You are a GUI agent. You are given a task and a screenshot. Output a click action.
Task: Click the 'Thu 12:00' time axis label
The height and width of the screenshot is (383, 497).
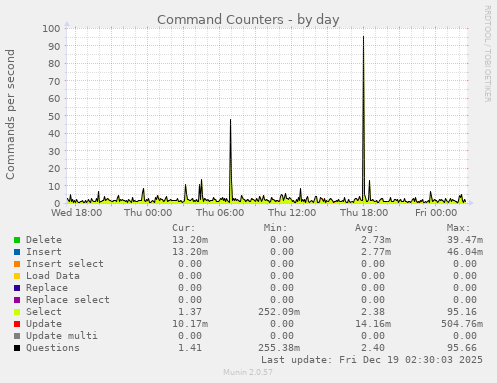[292, 213]
